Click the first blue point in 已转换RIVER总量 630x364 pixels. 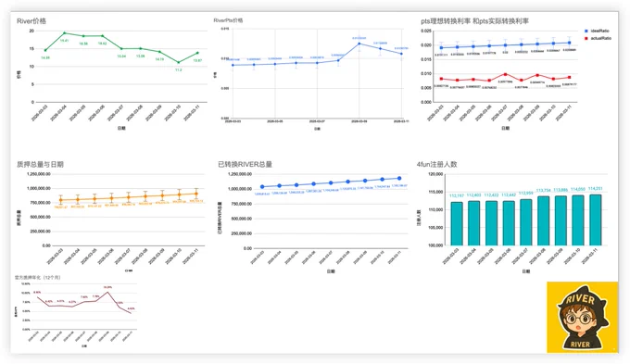pyautogui.click(x=262, y=187)
